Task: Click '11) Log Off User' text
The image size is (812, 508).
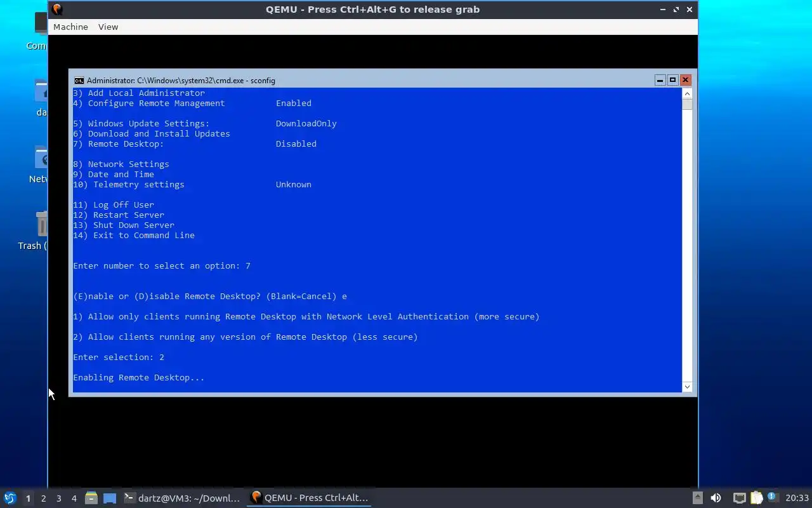Action: coord(114,205)
